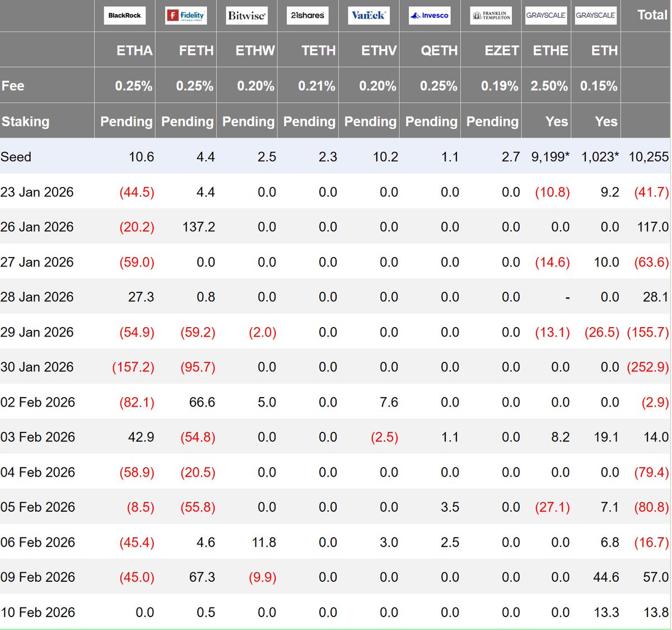
Task: Click the (2.5) ETHV outflow value
Action: 385,437
